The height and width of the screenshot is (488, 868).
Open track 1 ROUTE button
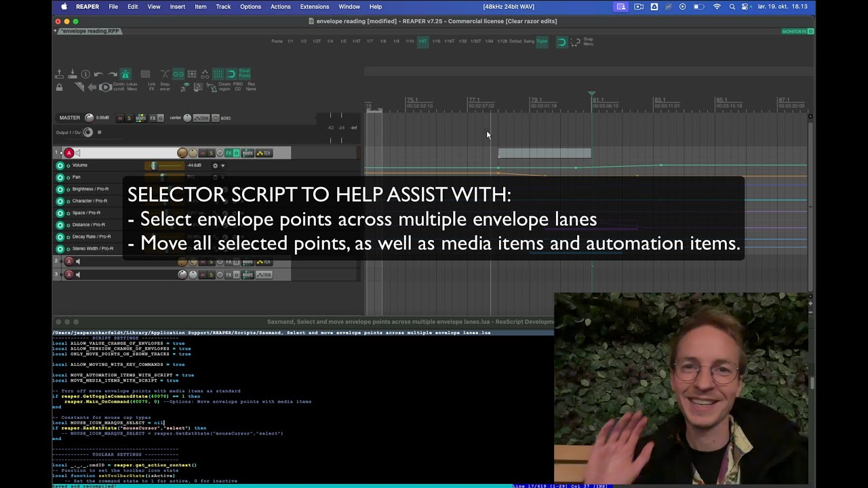tap(248, 153)
